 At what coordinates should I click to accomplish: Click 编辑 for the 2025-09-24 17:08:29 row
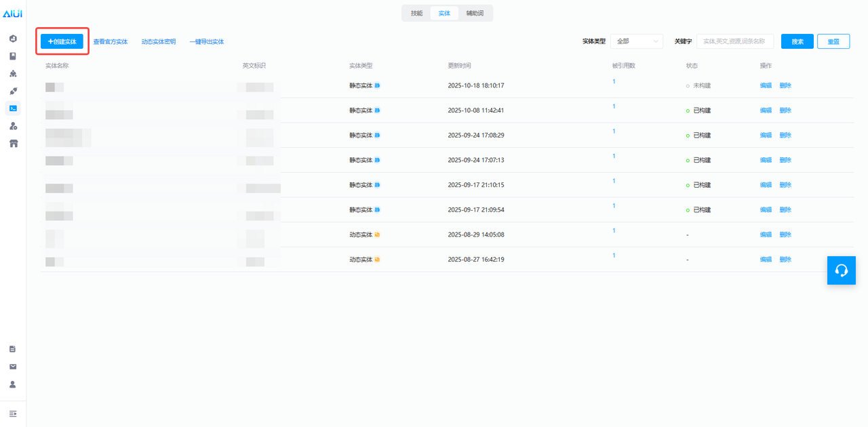[766, 136]
